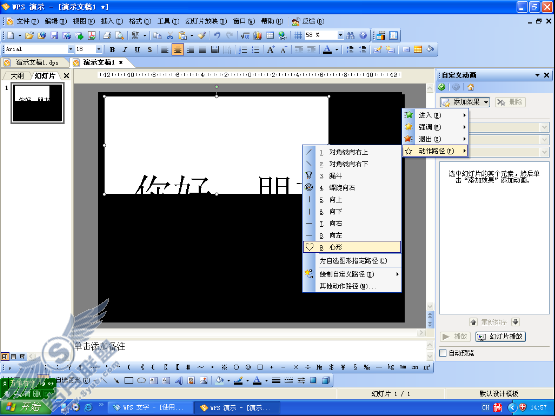Click the Show grid icon
The width and height of the screenshot is (555, 416).
298,35
